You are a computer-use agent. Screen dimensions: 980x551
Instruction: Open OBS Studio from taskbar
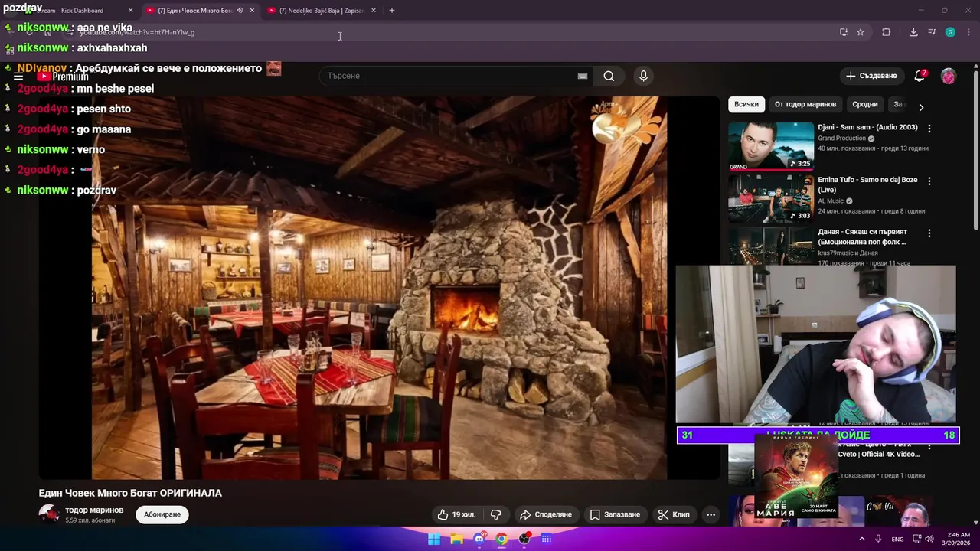coord(524,539)
